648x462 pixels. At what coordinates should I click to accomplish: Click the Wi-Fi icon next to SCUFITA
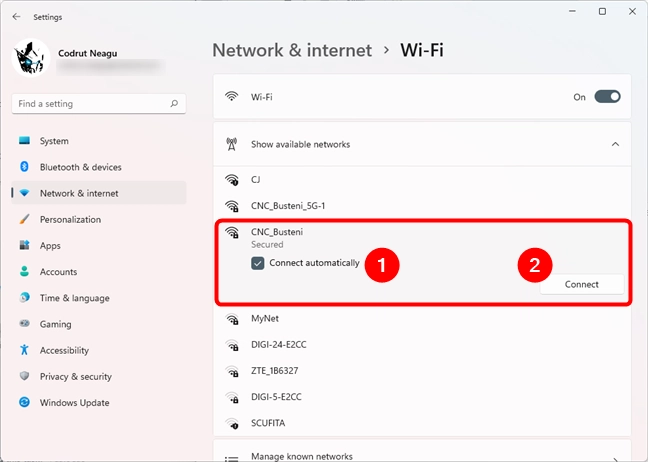pyautogui.click(x=232, y=423)
